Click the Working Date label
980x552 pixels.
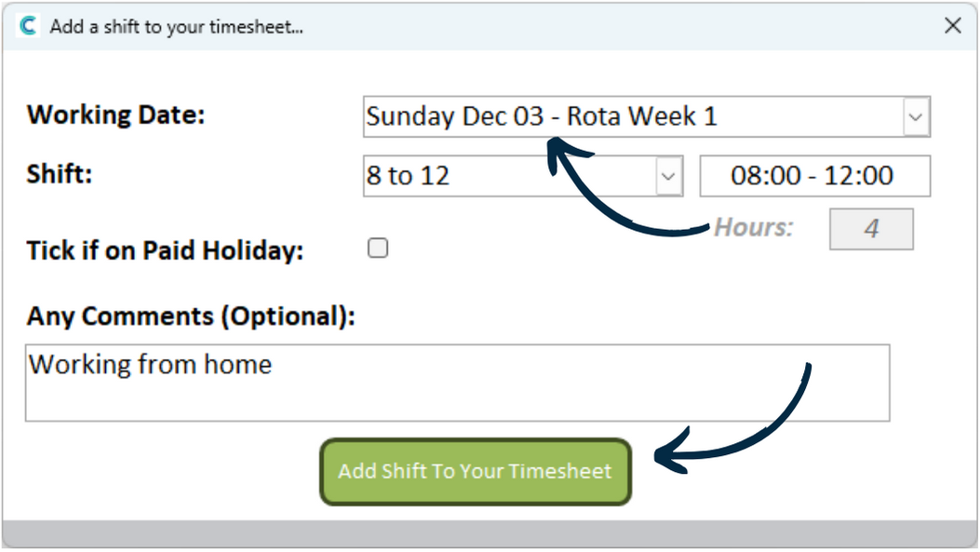point(116,115)
